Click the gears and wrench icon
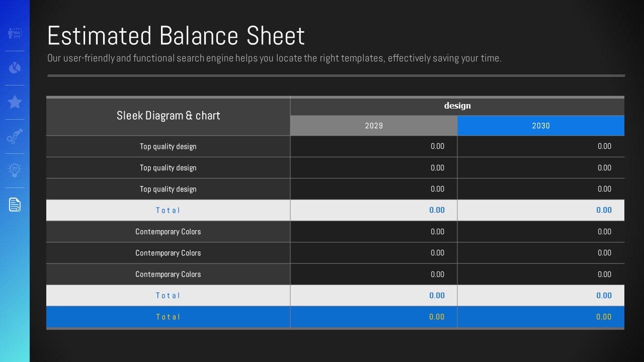The width and height of the screenshot is (644, 362). pyautogui.click(x=15, y=136)
